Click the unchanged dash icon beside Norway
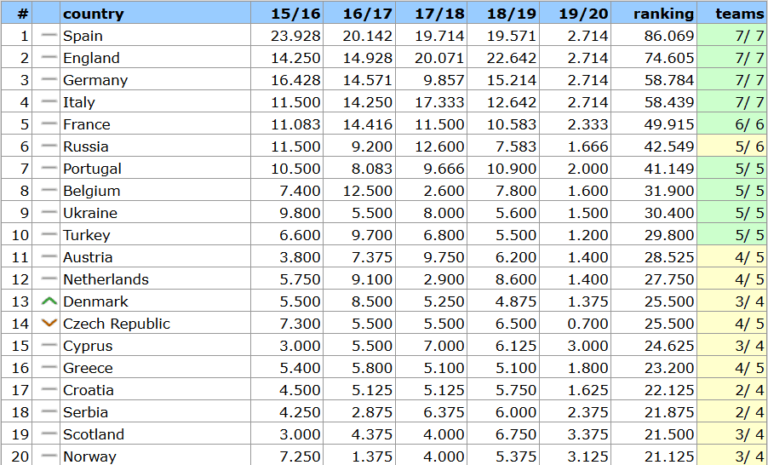This screenshot has height=465, width=768. (48, 456)
